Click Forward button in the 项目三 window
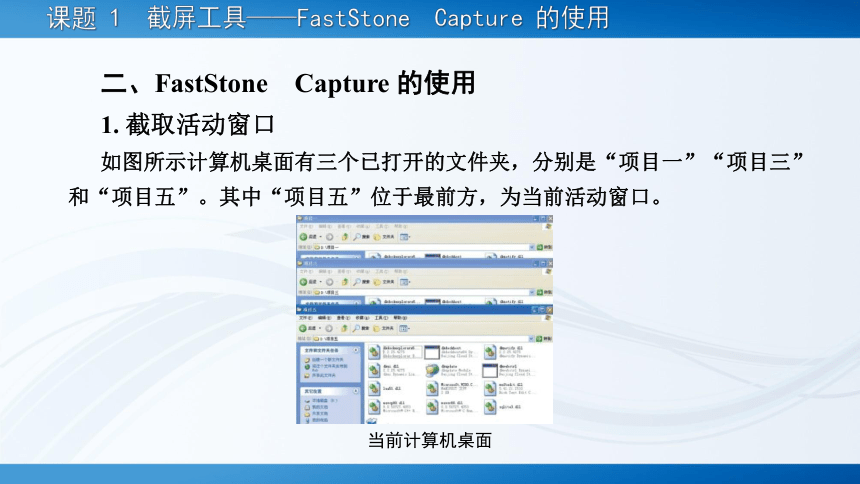 tap(329, 282)
